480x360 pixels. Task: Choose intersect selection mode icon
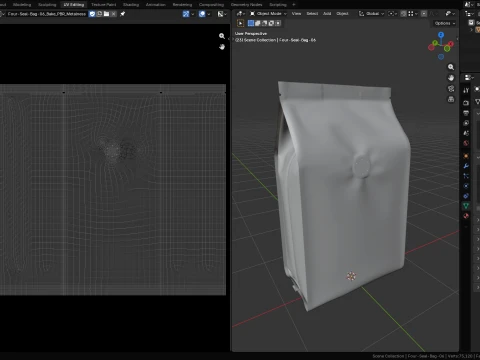(x=278, y=23)
